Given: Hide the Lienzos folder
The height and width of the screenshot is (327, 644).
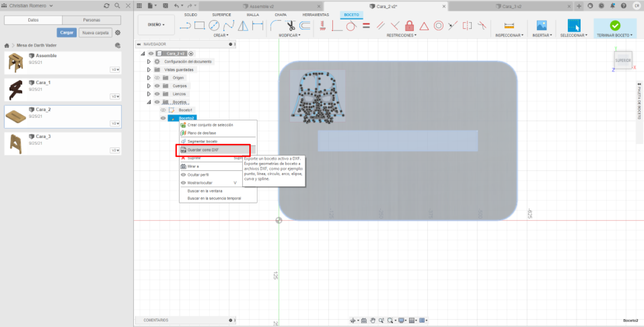Looking at the screenshot, I should 157,94.
